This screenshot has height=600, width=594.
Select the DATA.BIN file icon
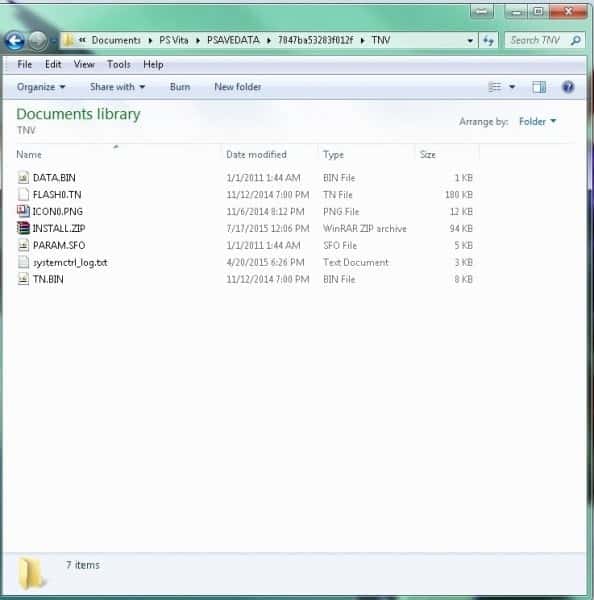coord(23,178)
